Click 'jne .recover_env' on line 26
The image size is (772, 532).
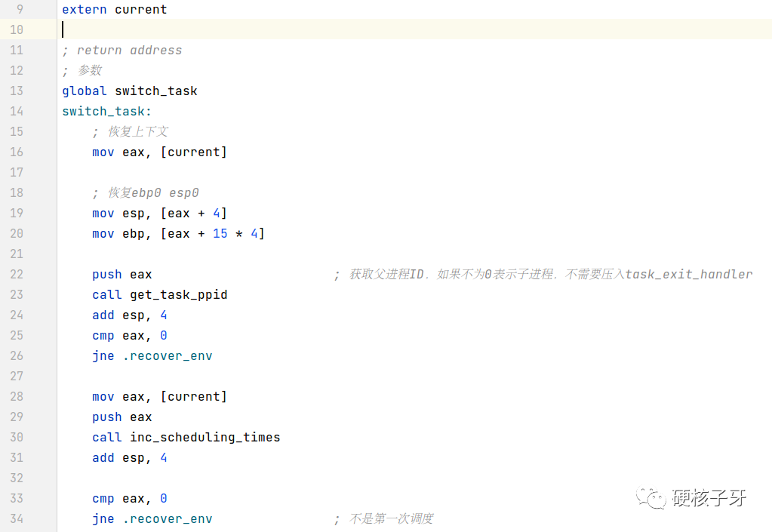(152, 356)
